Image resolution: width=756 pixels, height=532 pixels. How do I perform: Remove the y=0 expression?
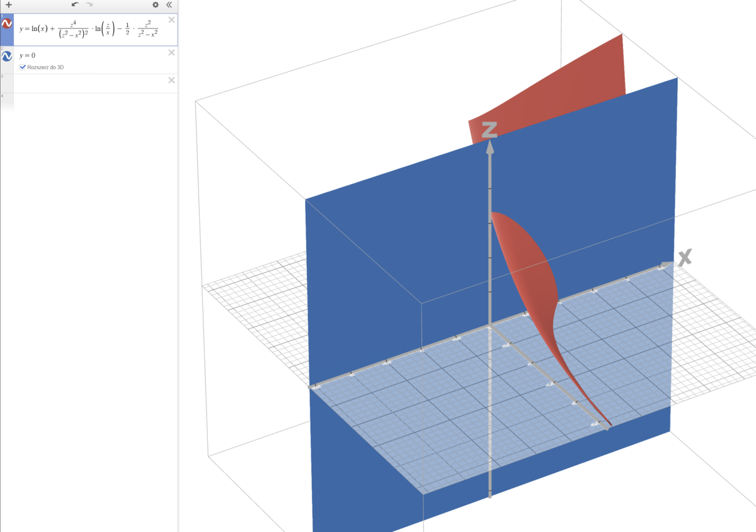click(171, 53)
